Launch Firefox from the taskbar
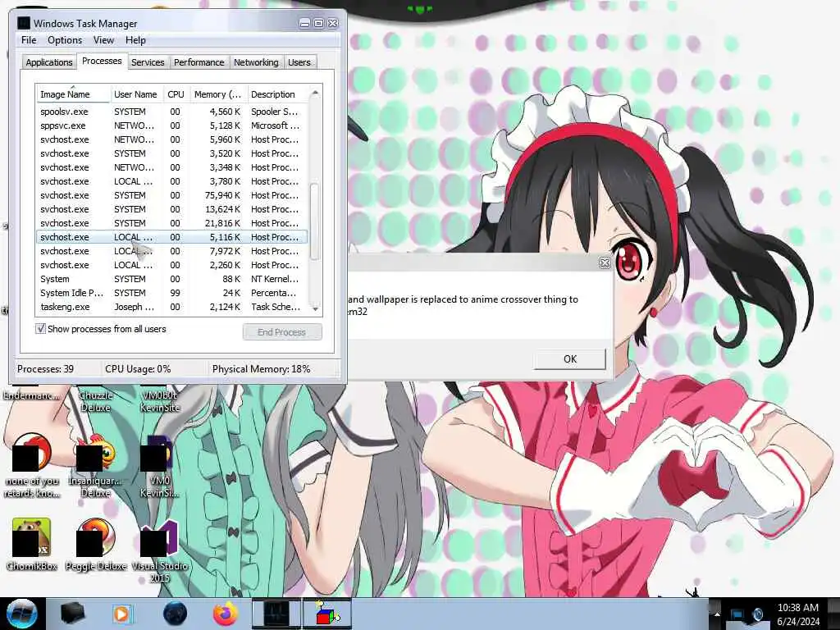 [x=226, y=614]
